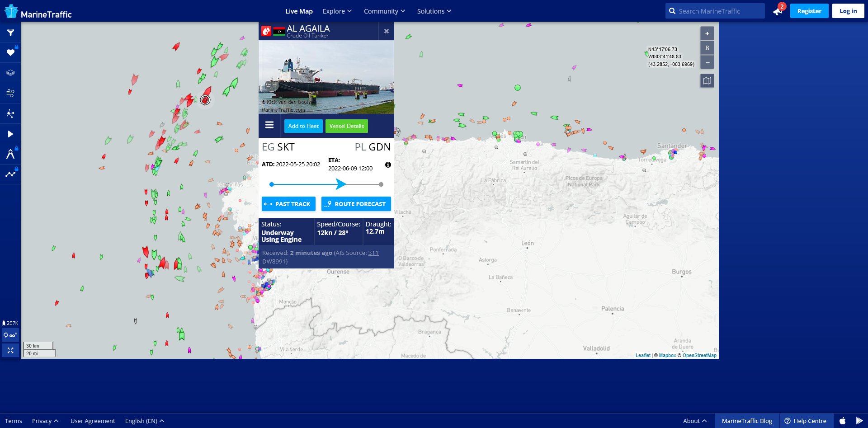Click the red tanker type icon
This screenshot has height=428, width=868.
coord(266,31)
